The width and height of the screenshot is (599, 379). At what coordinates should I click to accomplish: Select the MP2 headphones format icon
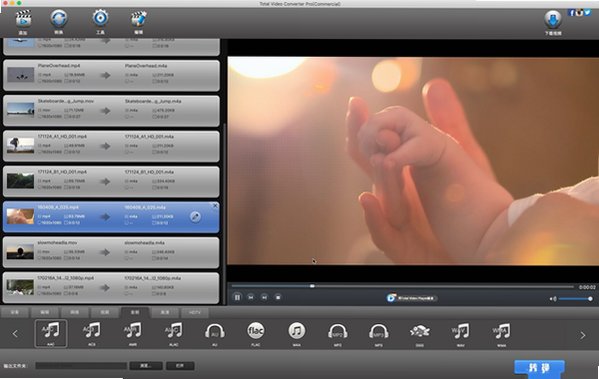[338, 331]
